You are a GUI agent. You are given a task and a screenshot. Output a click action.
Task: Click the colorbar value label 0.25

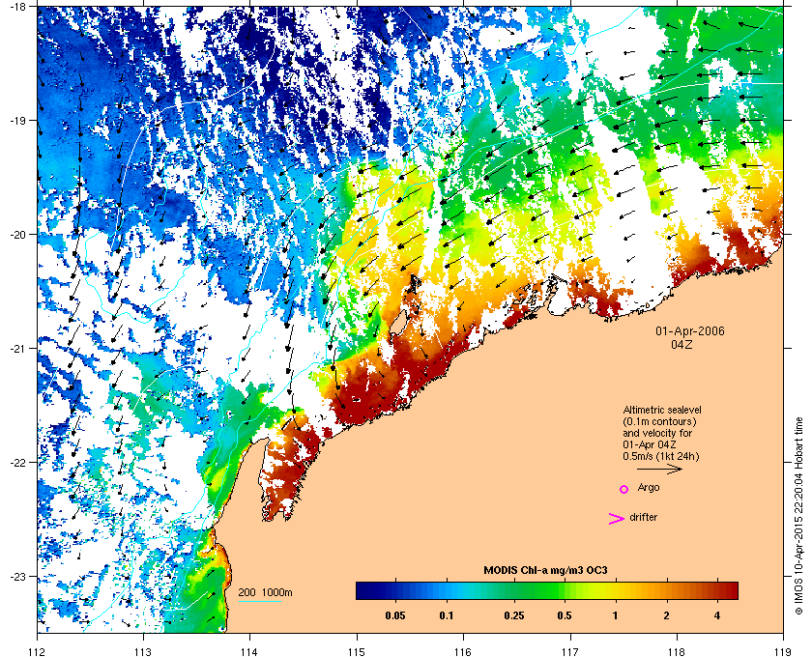513,616
